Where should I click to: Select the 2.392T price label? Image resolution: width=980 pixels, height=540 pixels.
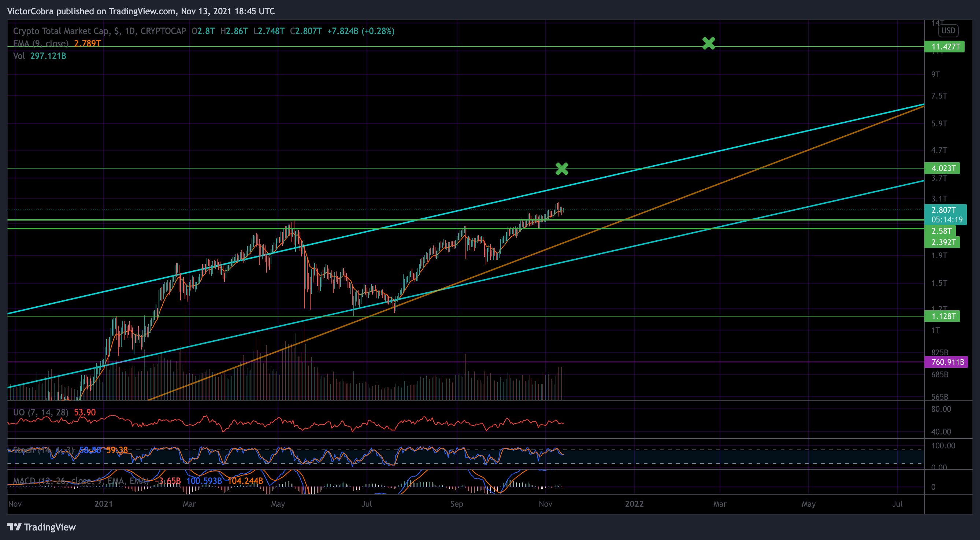tap(942, 243)
